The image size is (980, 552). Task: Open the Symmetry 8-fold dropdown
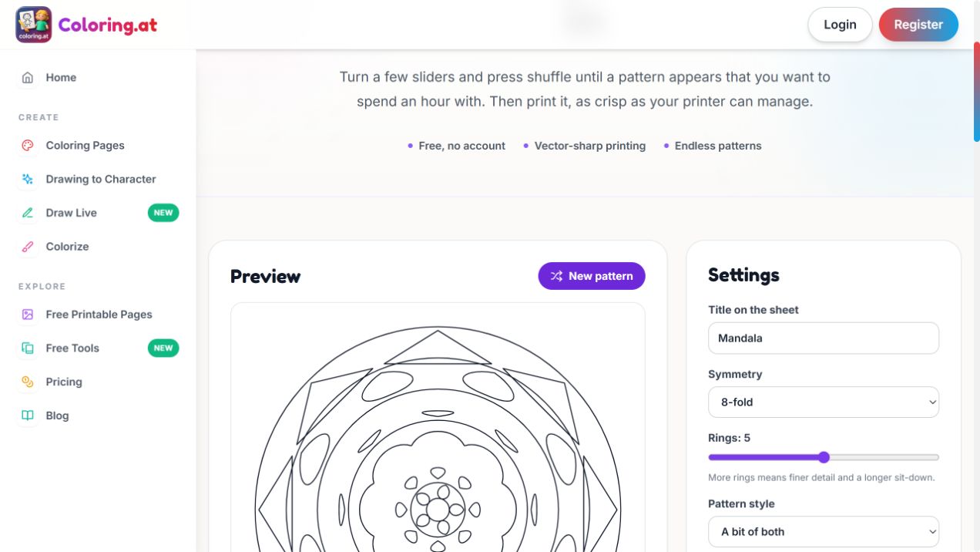pos(824,402)
